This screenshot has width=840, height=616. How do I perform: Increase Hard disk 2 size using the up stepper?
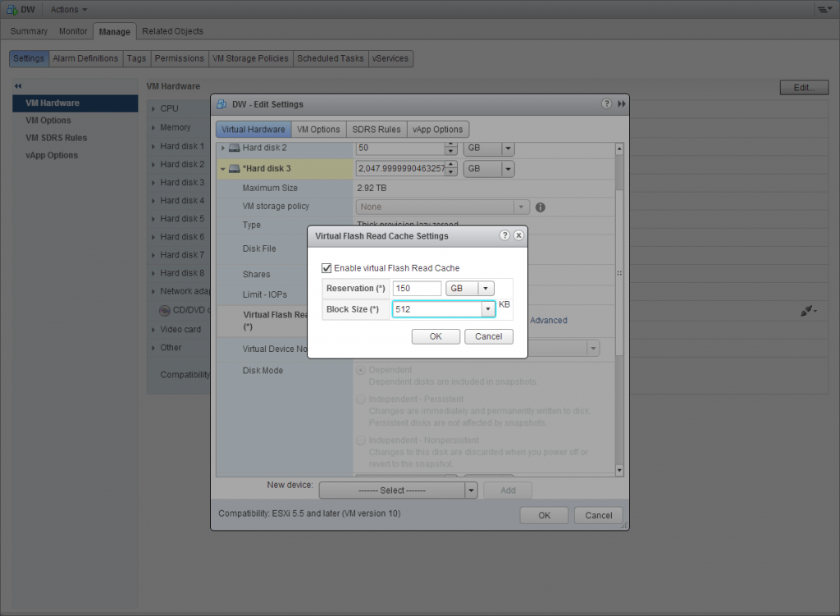450,144
